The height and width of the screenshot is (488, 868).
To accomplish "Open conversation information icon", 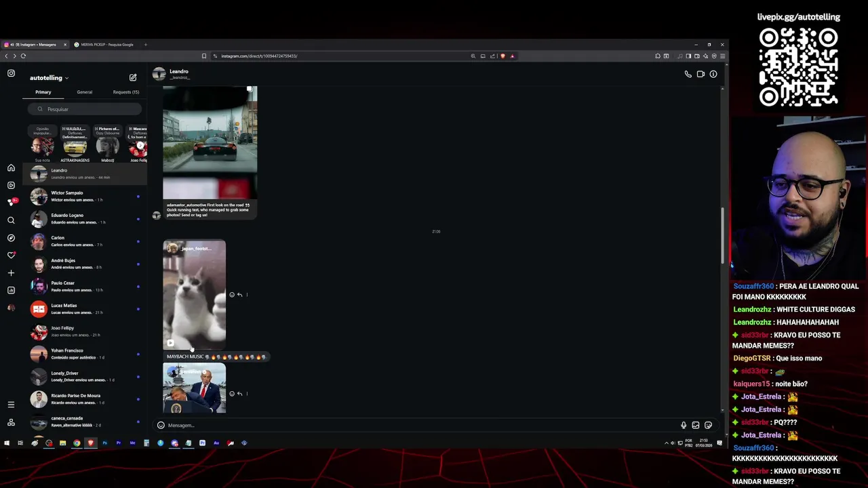I will tap(713, 74).
